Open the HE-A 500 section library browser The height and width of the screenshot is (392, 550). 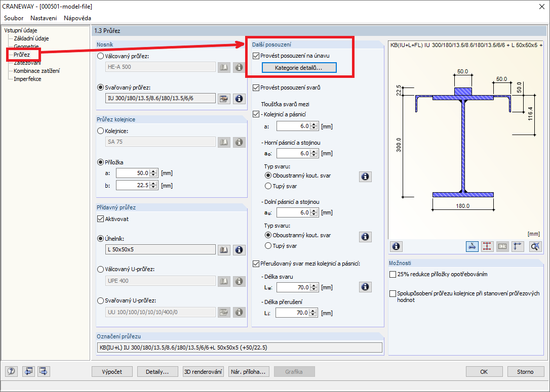point(224,67)
